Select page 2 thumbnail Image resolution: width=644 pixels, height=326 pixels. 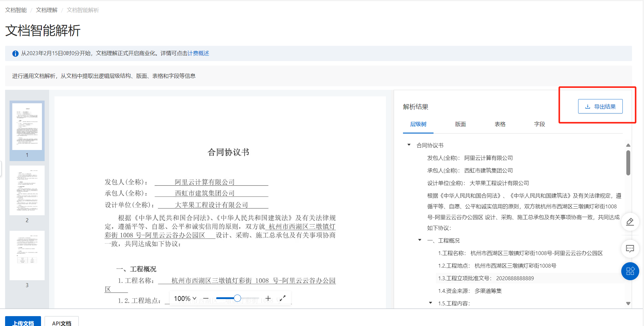[27, 190]
